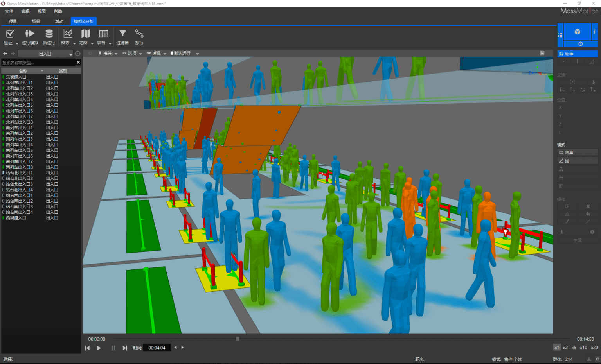Click the 运行模拟 (Run Simulation) icon
The image size is (601, 364).
pyautogui.click(x=29, y=36)
